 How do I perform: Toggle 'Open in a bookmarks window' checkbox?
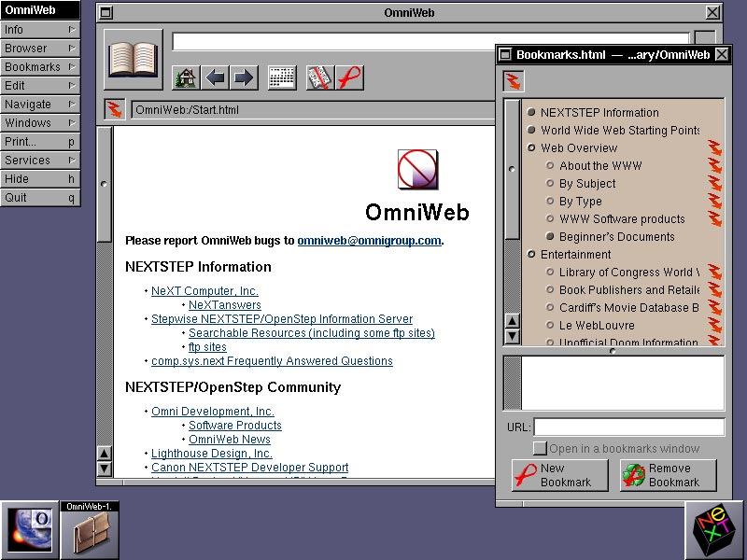pyautogui.click(x=540, y=448)
